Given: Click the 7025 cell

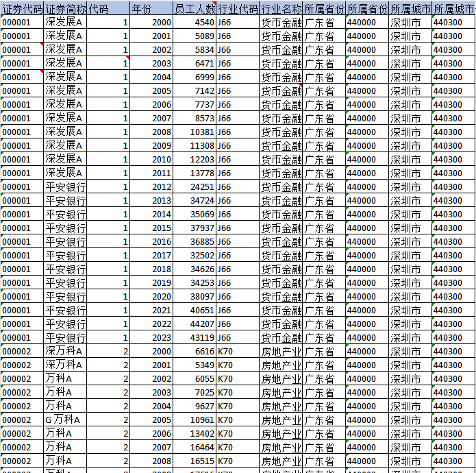Looking at the screenshot, I should pos(195,392).
